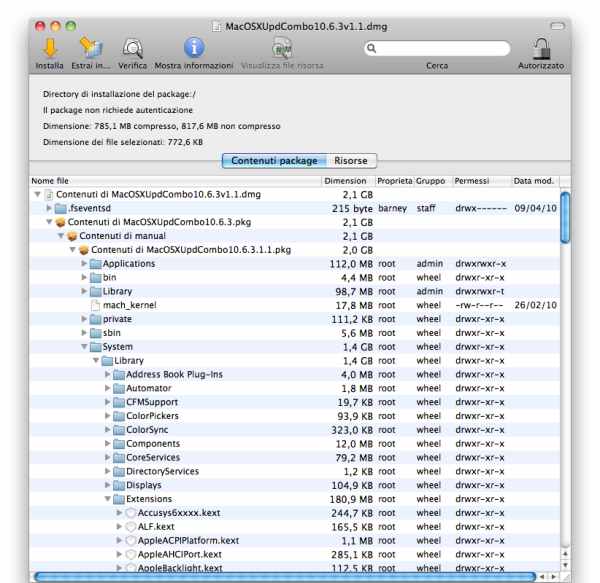Collapse System's Library folder
This screenshot has height=583, width=600.
(96, 360)
